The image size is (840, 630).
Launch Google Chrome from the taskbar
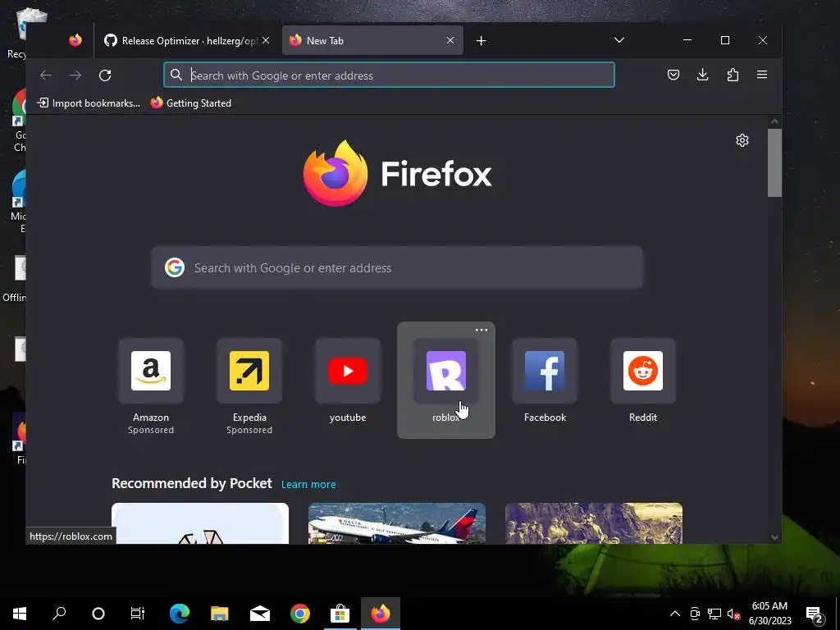[x=300, y=614]
